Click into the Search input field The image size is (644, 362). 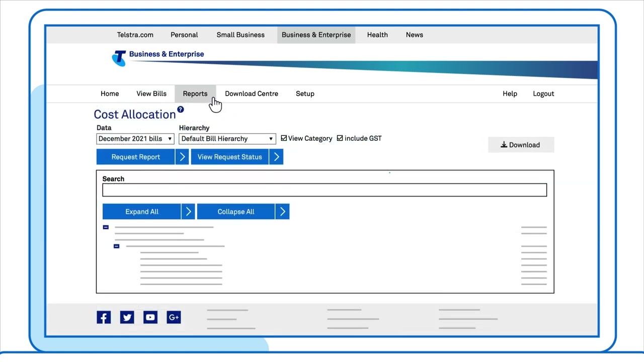click(x=324, y=190)
